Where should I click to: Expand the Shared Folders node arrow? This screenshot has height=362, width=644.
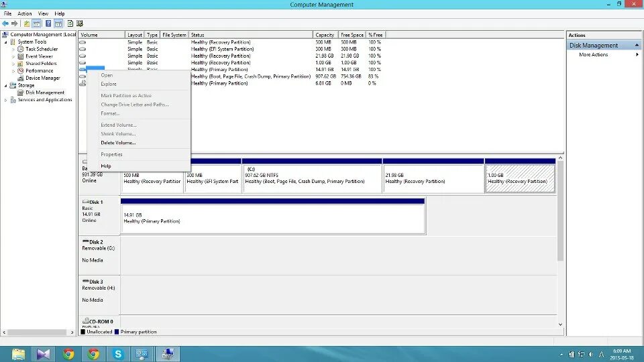point(13,64)
